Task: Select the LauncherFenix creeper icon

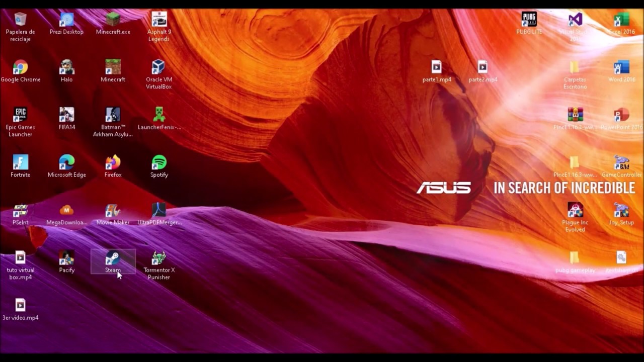Action: 159,119
